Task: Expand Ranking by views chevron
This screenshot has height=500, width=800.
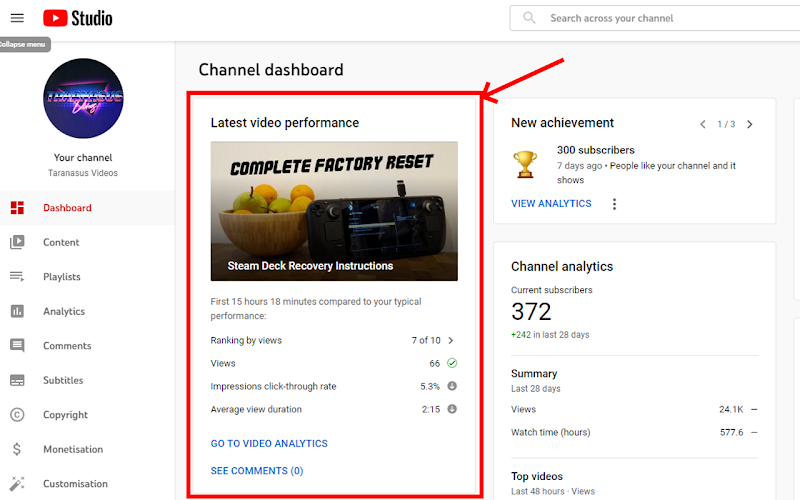Action: point(451,340)
